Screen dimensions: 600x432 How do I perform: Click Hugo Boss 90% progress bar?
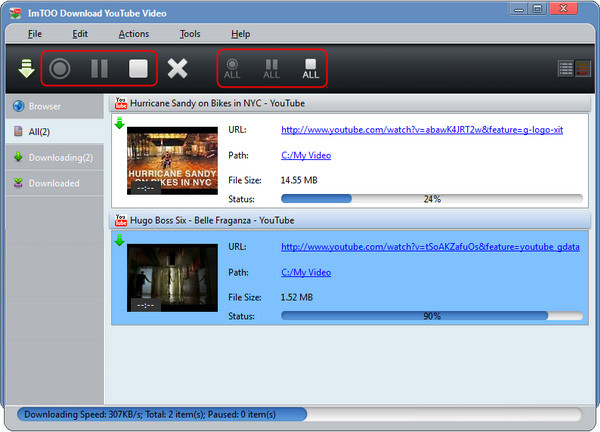coord(432,316)
